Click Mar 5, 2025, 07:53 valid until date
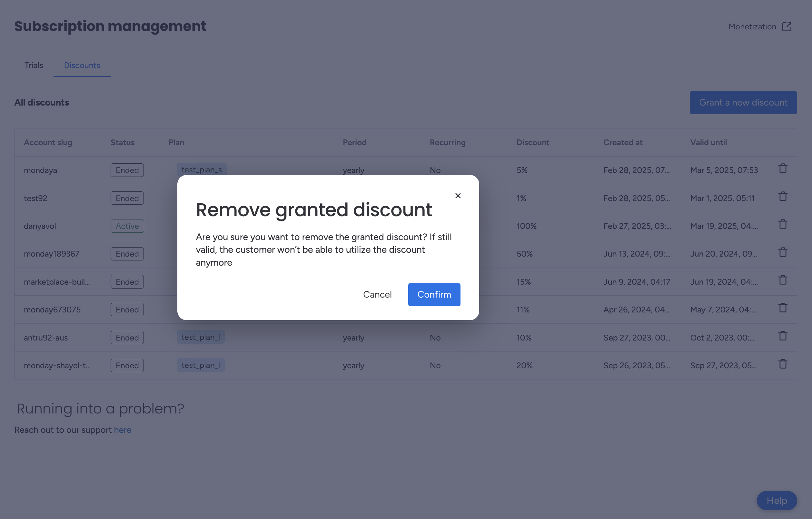812x519 pixels. (724, 170)
